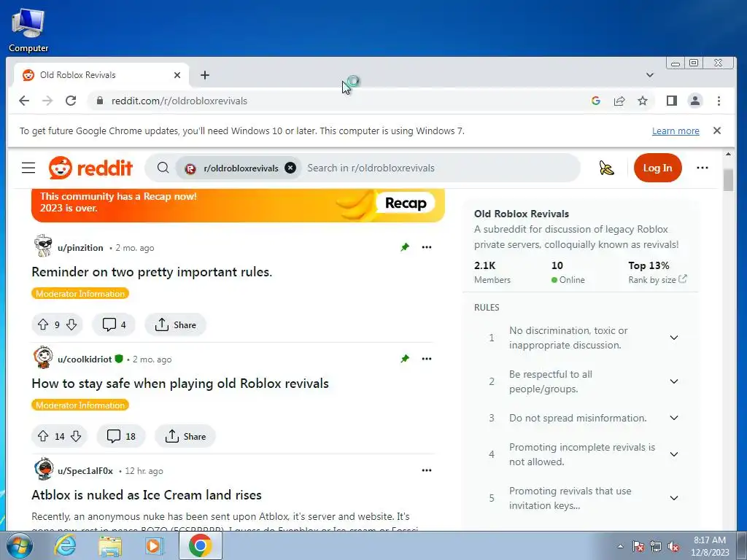The height and width of the screenshot is (560, 747).
Task: Share the 'How to stay safe' post
Action: (185, 436)
